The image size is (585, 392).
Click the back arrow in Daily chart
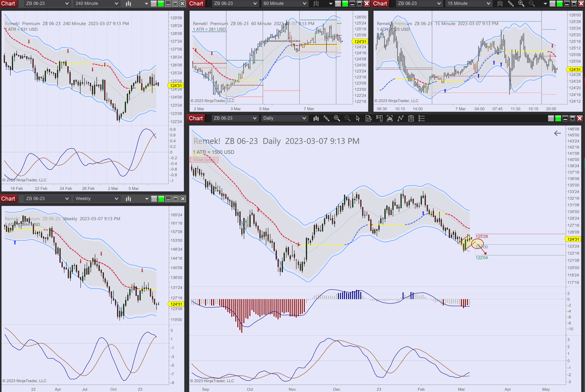tap(557, 133)
